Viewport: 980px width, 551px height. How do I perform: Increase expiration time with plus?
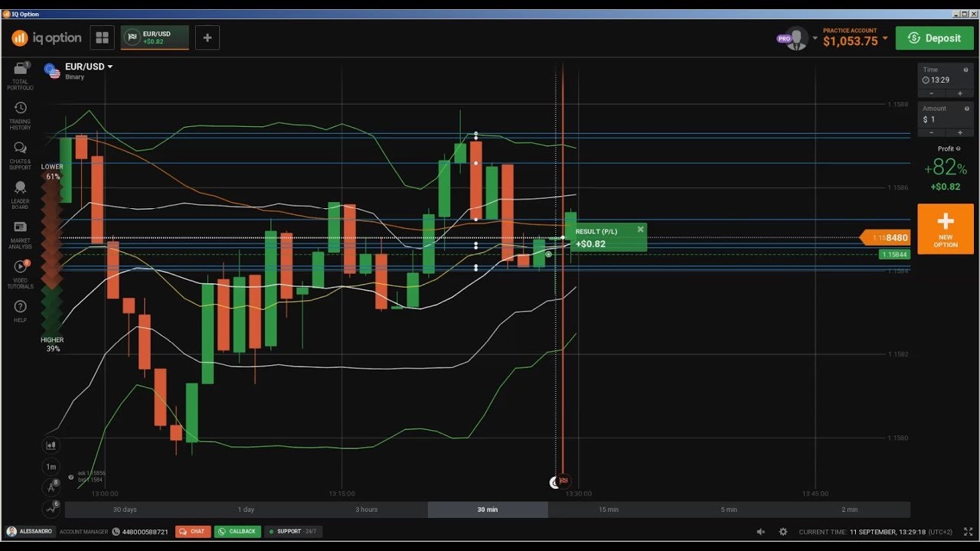(x=960, y=93)
